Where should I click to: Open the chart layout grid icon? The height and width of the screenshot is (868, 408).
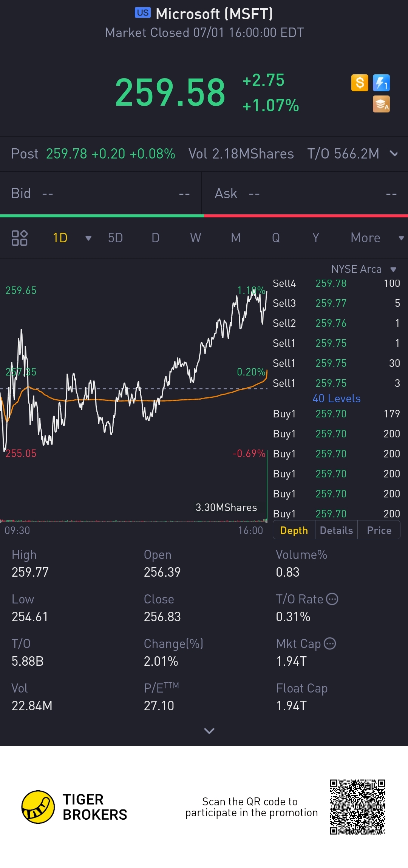[19, 238]
